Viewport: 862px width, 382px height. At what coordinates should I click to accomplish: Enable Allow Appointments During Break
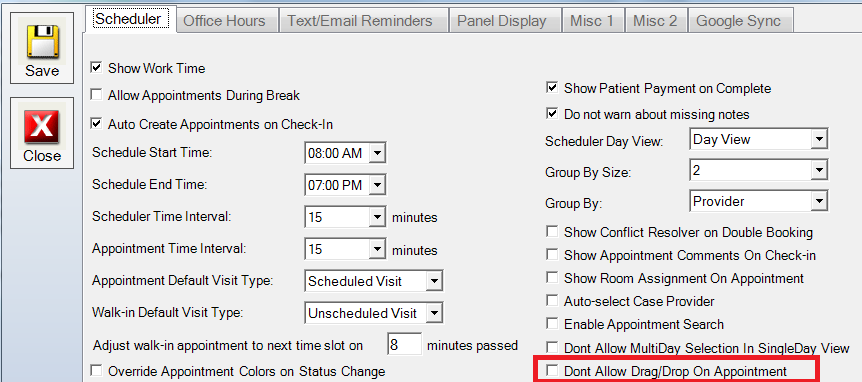(97, 95)
